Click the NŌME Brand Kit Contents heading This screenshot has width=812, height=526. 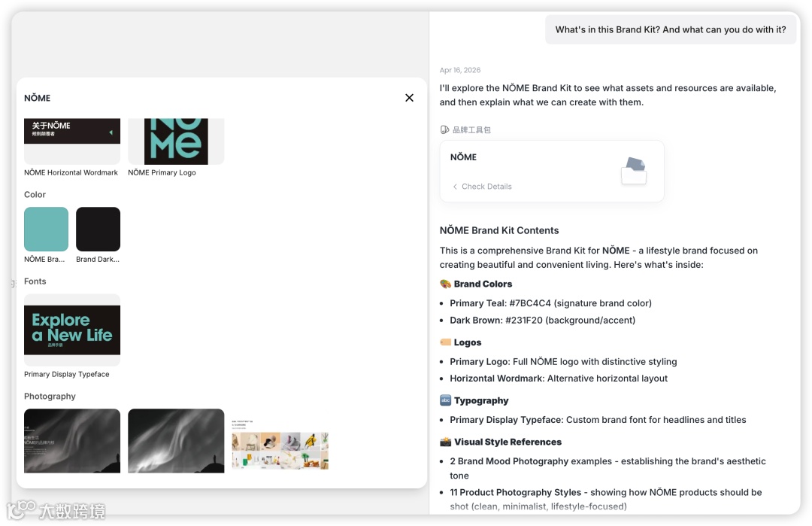(499, 230)
